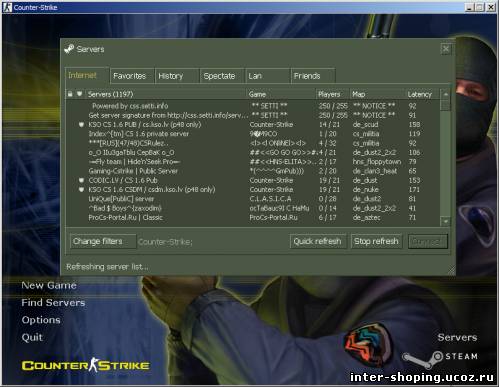Switch to the Lan tab

coord(268,76)
